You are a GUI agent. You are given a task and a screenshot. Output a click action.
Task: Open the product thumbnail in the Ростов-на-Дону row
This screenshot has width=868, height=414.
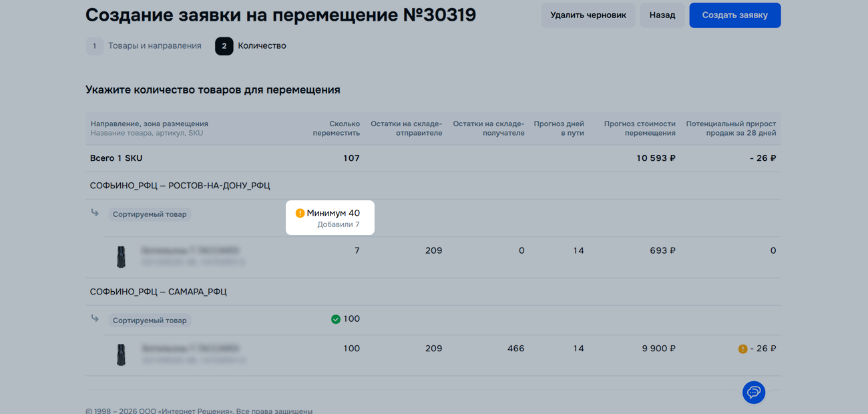tap(121, 257)
